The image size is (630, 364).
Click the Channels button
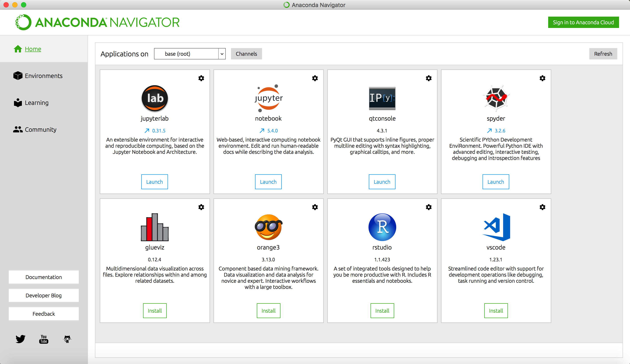tap(246, 54)
